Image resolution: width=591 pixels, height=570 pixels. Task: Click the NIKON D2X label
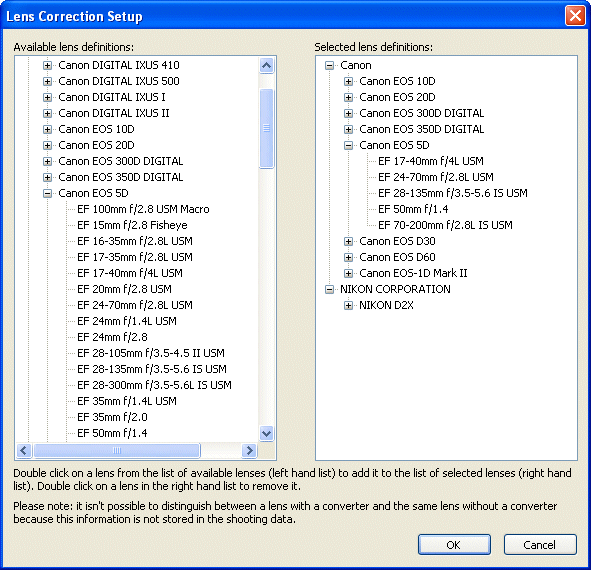386,305
